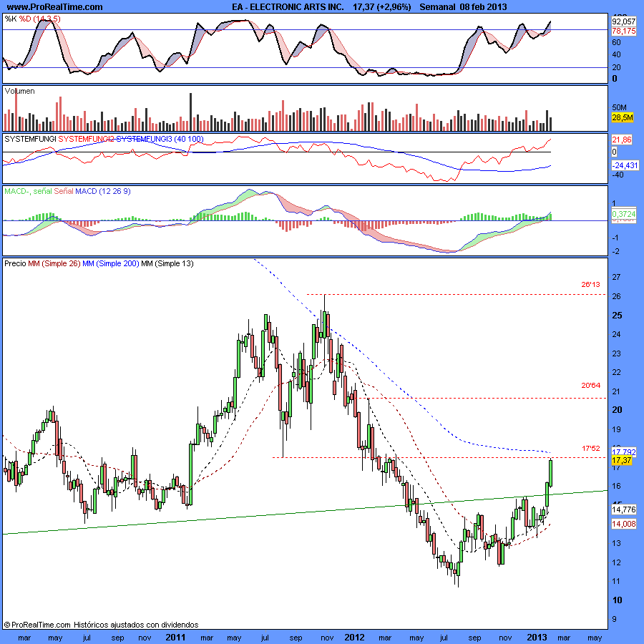Click the 26'13 resistance level label
Screen dimensions: 644x644
click(590, 284)
